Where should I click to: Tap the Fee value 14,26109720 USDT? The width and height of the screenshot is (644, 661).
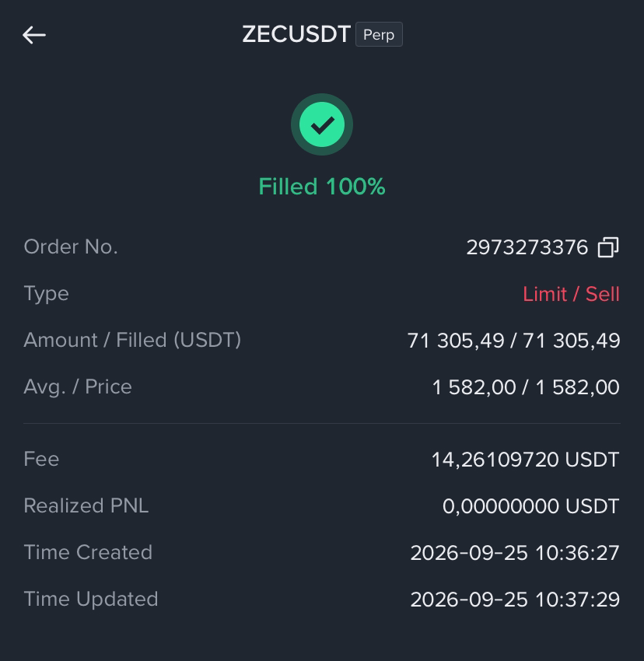click(x=525, y=459)
